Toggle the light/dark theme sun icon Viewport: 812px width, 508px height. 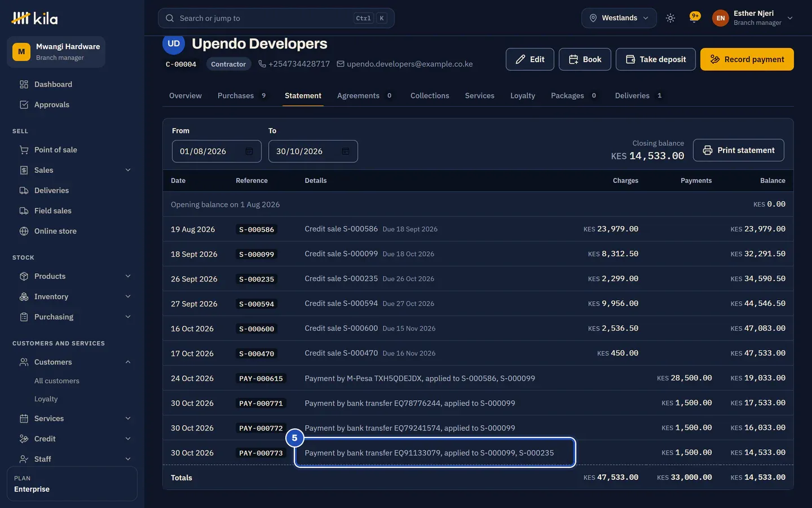[670, 18]
